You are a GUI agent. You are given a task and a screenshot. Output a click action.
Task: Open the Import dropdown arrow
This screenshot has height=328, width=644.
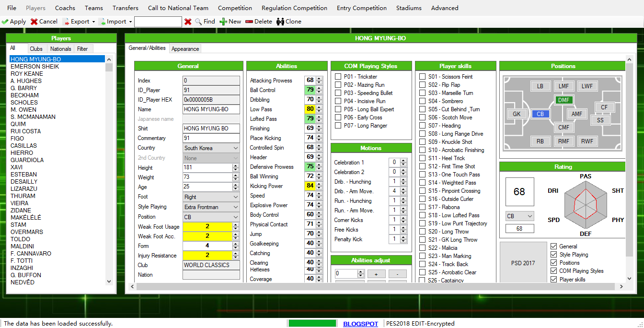pyautogui.click(x=130, y=22)
